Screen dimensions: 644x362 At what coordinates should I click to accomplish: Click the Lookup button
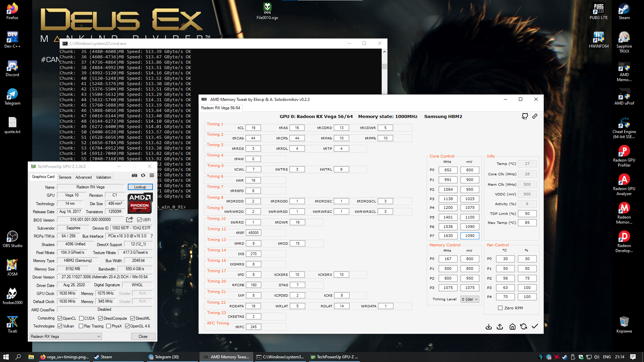point(140,187)
